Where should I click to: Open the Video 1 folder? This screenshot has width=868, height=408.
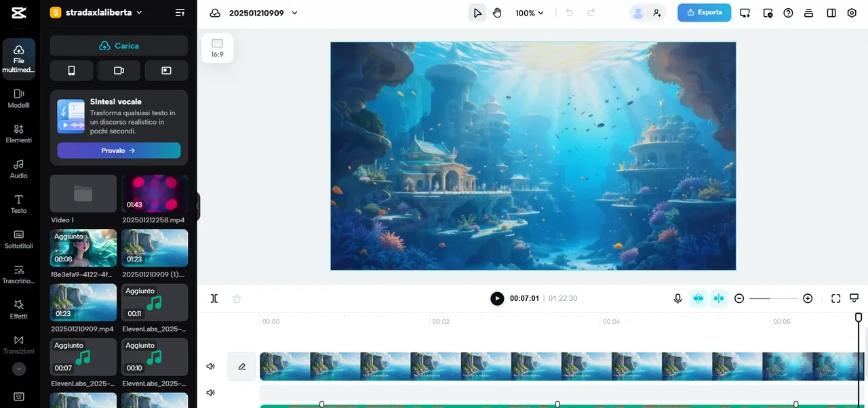[83, 194]
